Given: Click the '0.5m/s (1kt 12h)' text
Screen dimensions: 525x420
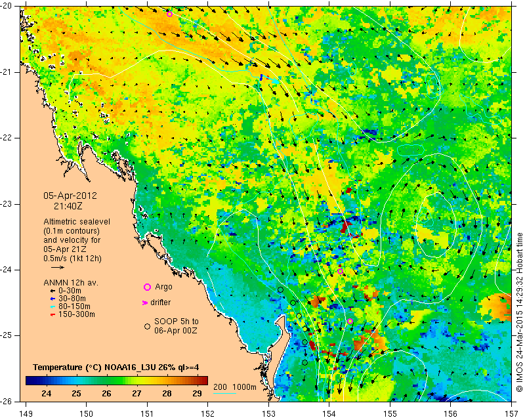Looking at the screenshot, I should click(72, 259).
